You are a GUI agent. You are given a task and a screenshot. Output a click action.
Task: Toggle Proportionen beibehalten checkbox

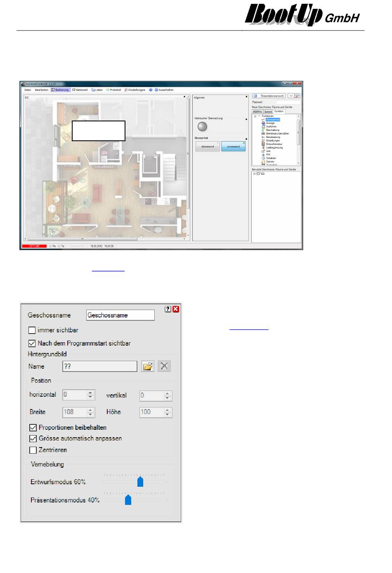[33, 428]
